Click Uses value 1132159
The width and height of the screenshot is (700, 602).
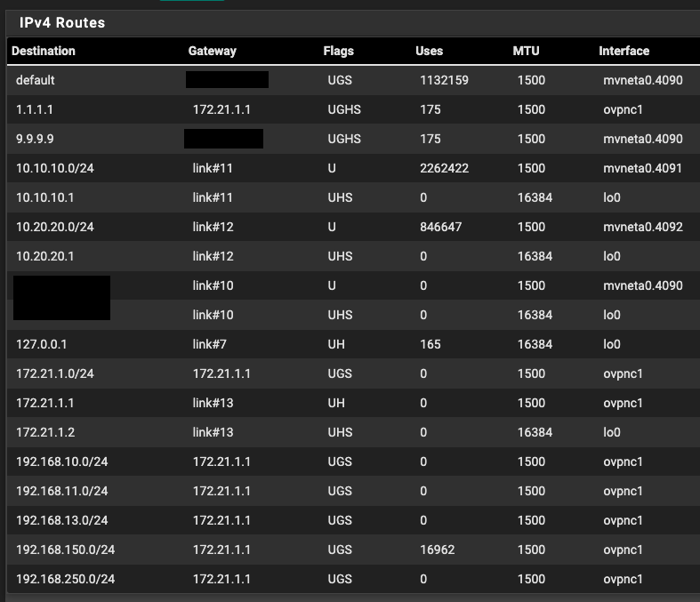tap(444, 80)
